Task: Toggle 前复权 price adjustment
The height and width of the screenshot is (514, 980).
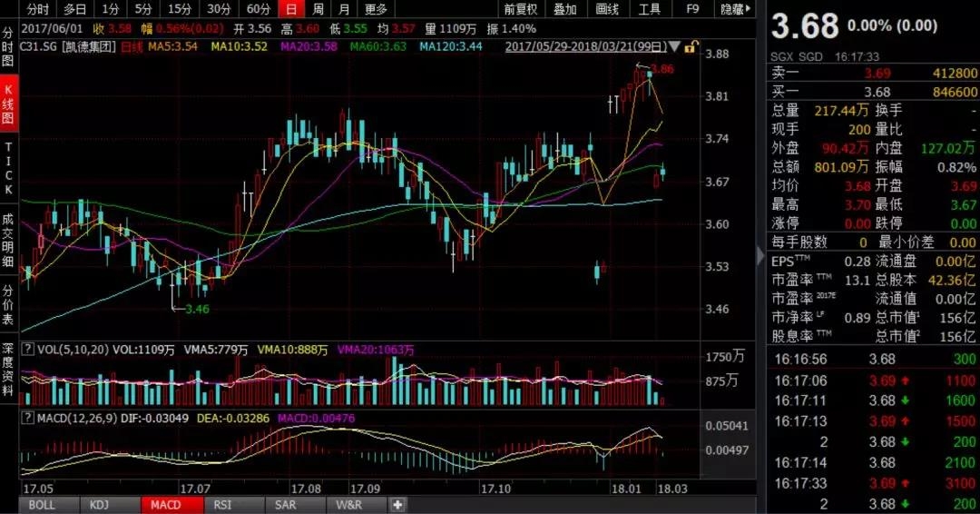Action: tap(521, 9)
